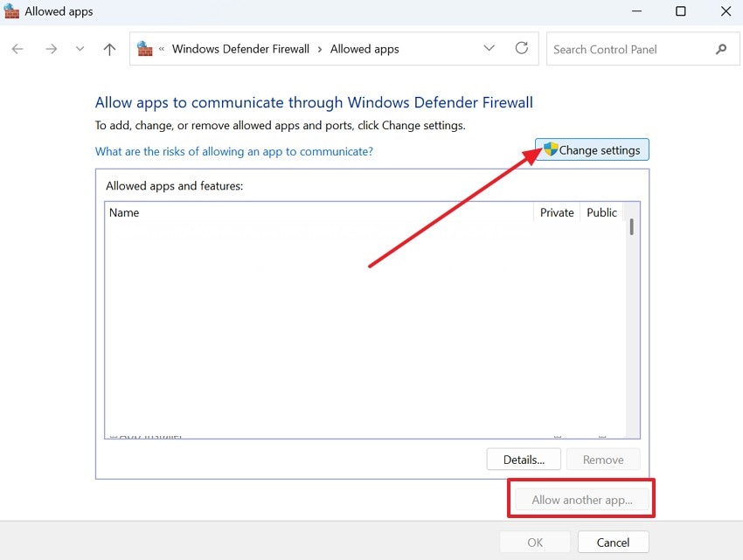This screenshot has height=560, width=743.
Task: Sort apps by the Name column header
Action: (x=124, y=212)
